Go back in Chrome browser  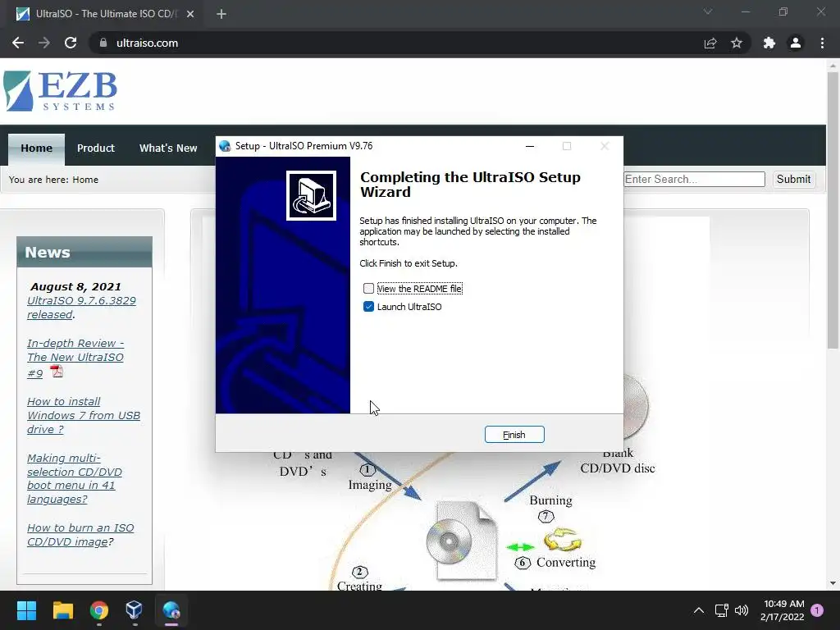[x=18, y=43]
